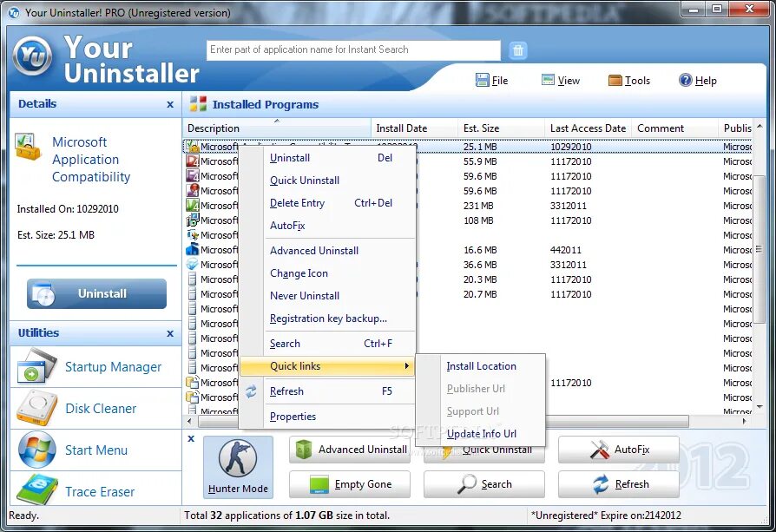Click the Refresh arrows icon in context menu
The height and width of the screenshot is (532, 776).
point(252,391)
